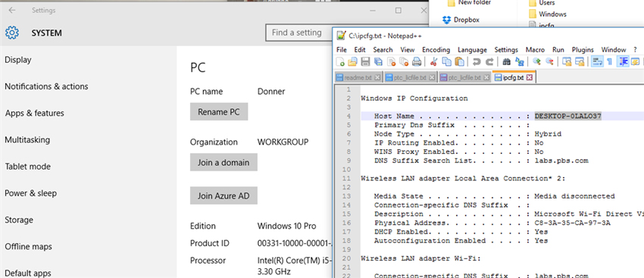Select Notifications & actions in sidebar
Screen dimensions: 644x278
[46, 86]
